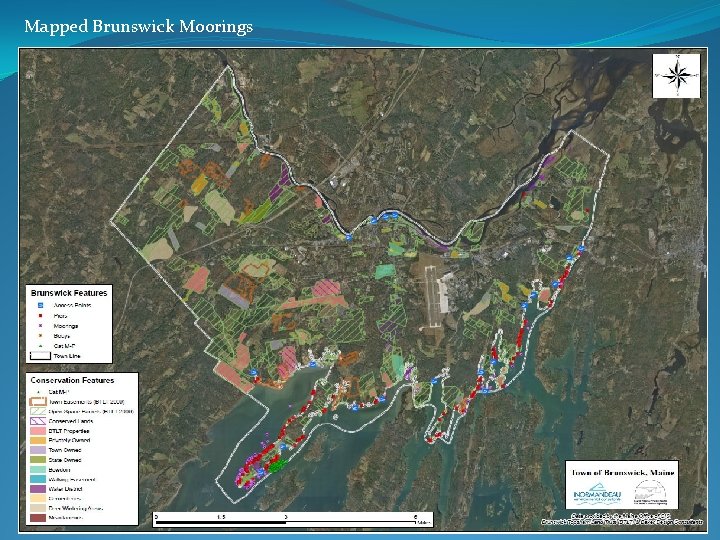This screenshot has height=540, width=720.
Task: Click the 'Mapped Brunswick Moorings' slide title
Action: pos(138,27)
